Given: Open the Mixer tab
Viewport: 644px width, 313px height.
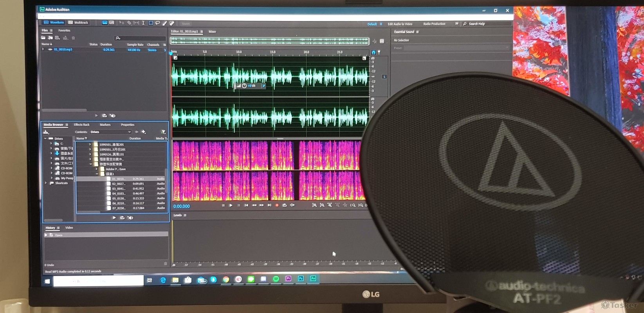Looking at the screenshot, I should pyautogui.click(x=212, y=32).
